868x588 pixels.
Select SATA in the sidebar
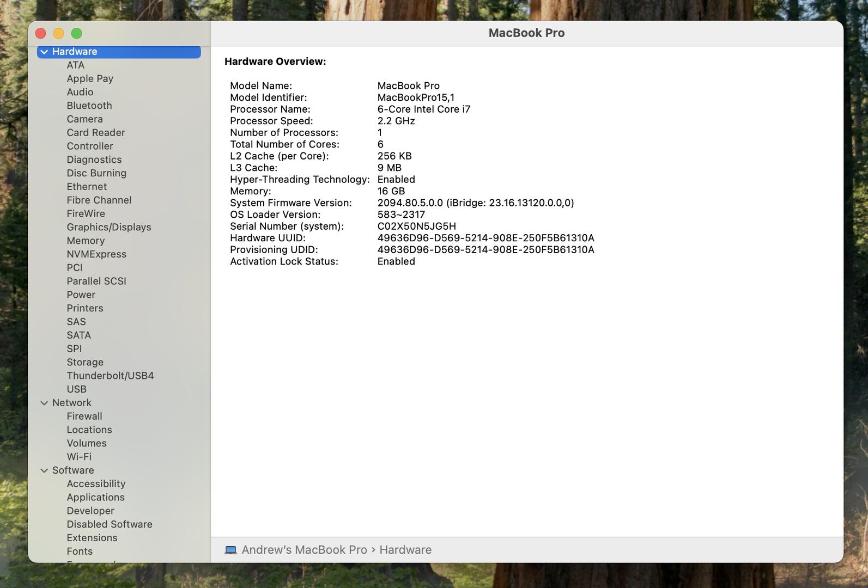79,335
